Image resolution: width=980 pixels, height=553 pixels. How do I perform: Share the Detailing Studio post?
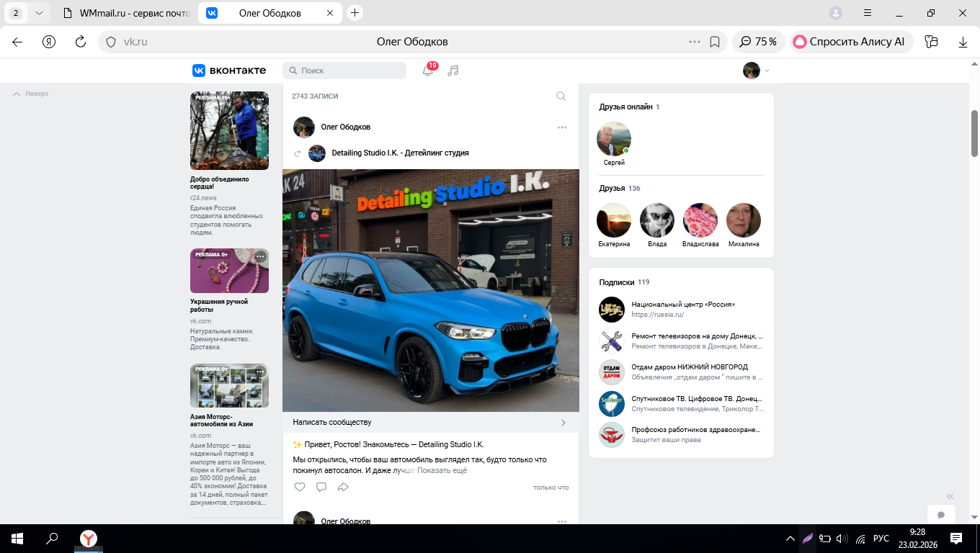pos(343,487)
